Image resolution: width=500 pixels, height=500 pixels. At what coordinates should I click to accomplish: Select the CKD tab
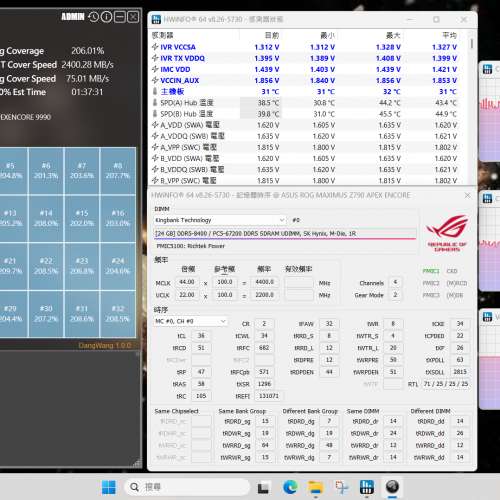452,271
